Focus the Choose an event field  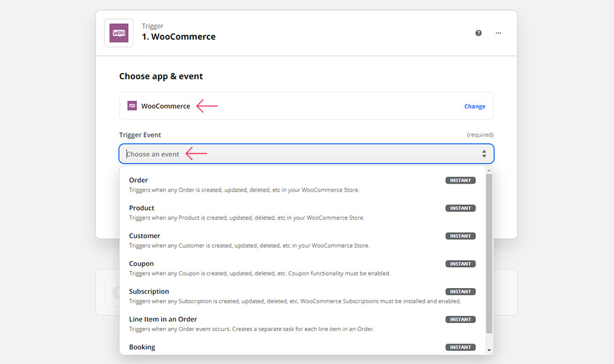[306, 154]
